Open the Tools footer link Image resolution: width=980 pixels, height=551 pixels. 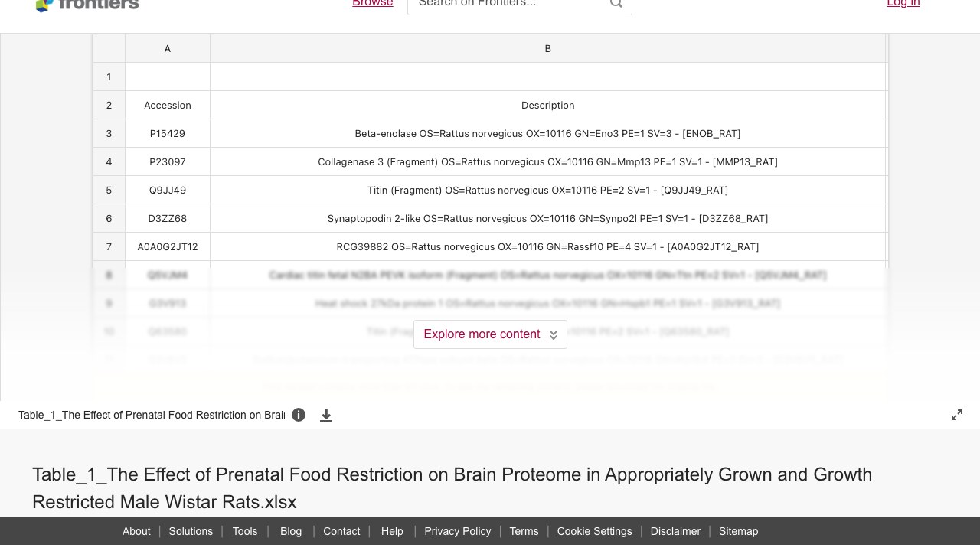click(x=245, y=531)
